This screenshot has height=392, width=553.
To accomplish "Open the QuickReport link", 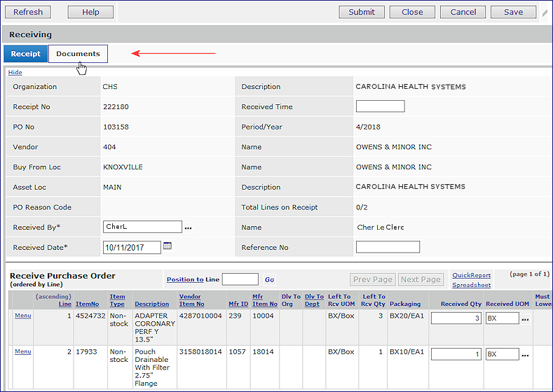I will [471, 275].
